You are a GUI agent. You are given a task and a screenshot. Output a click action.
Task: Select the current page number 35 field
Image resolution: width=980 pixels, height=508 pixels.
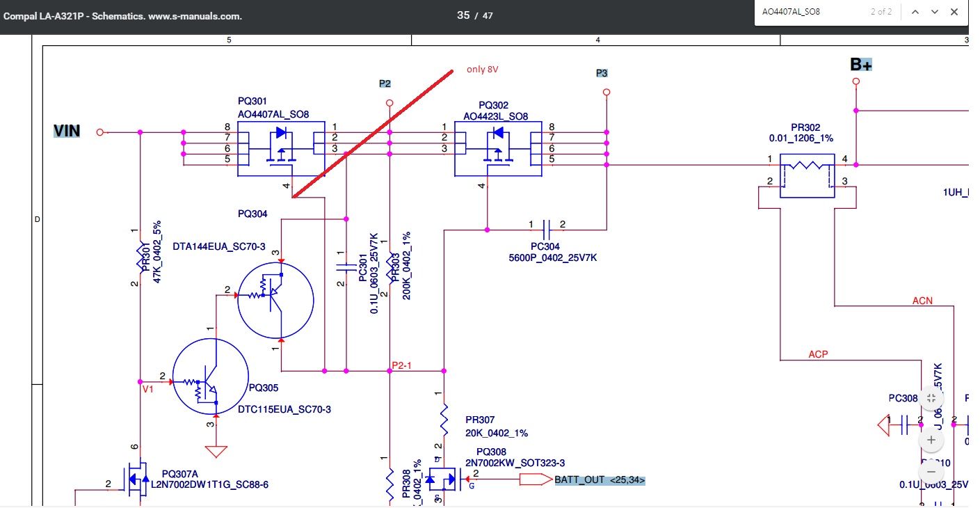(463, 15)
